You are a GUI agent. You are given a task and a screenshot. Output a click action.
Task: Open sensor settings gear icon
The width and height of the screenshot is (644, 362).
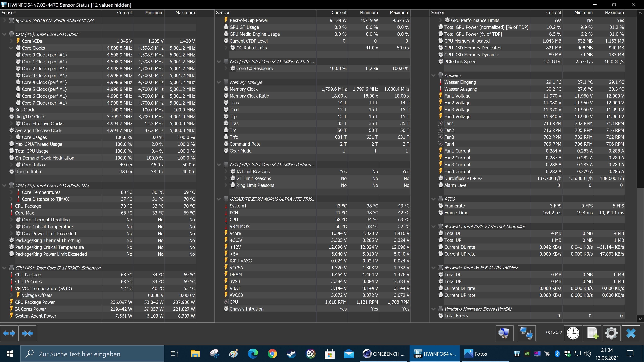(x=611, y=333)
